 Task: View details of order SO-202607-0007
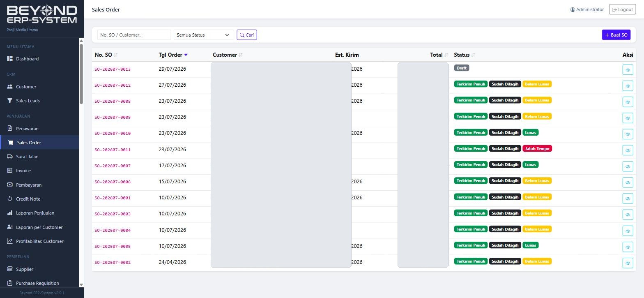tap(628, 166)
